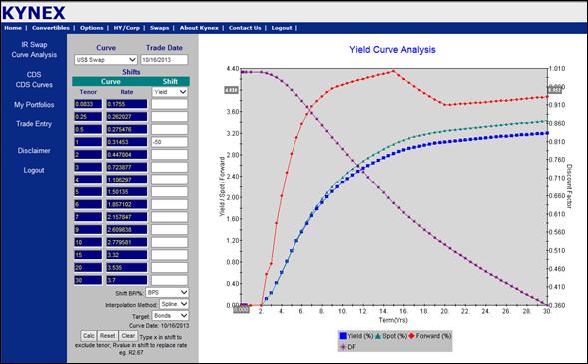Click shift field for tenor 0.25
This screenshot has height=364, width=588.
click(169, 117)
